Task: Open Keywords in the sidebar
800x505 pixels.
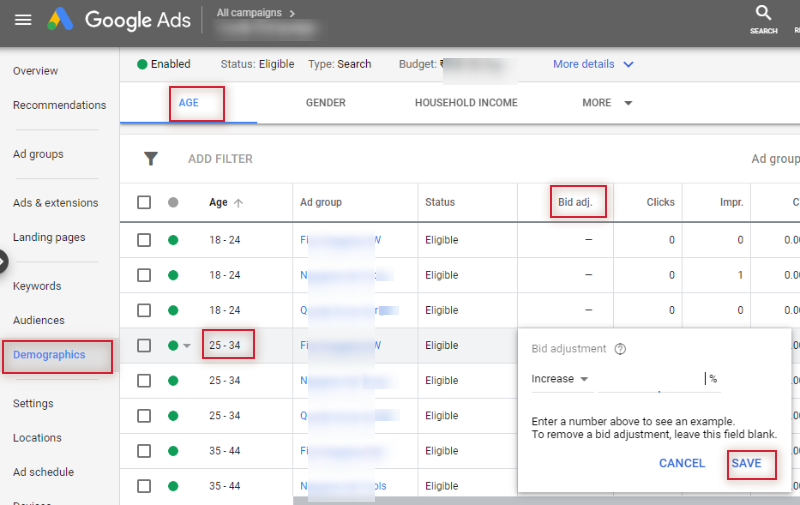Action: pos(37,286)
